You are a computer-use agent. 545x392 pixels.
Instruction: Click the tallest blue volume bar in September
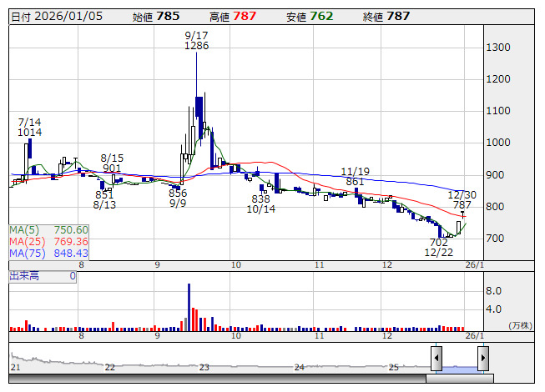[189, 306]
